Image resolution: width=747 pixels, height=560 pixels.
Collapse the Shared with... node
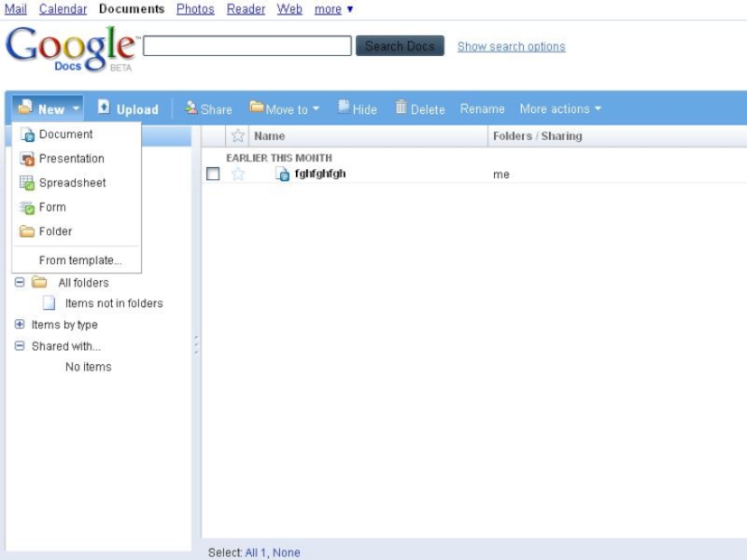point(20,345)
